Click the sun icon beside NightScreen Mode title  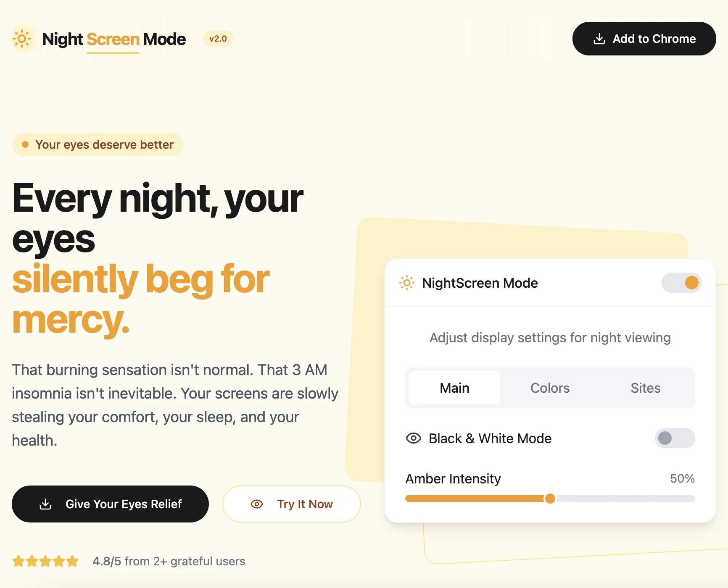[406, 283]
